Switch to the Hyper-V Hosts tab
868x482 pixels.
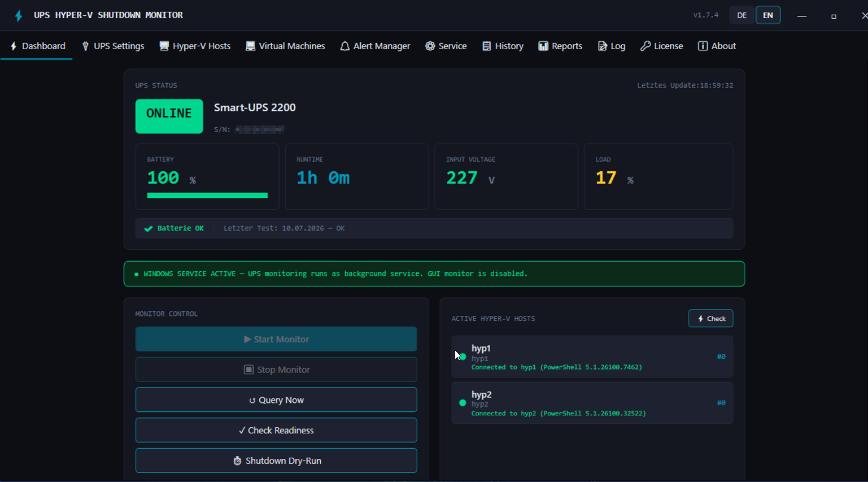click(195, 46)
